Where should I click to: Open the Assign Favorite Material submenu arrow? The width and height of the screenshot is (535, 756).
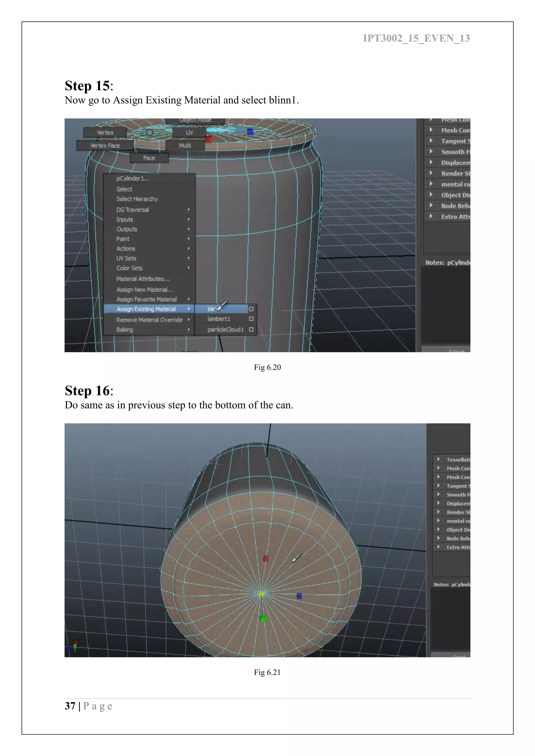189,299
